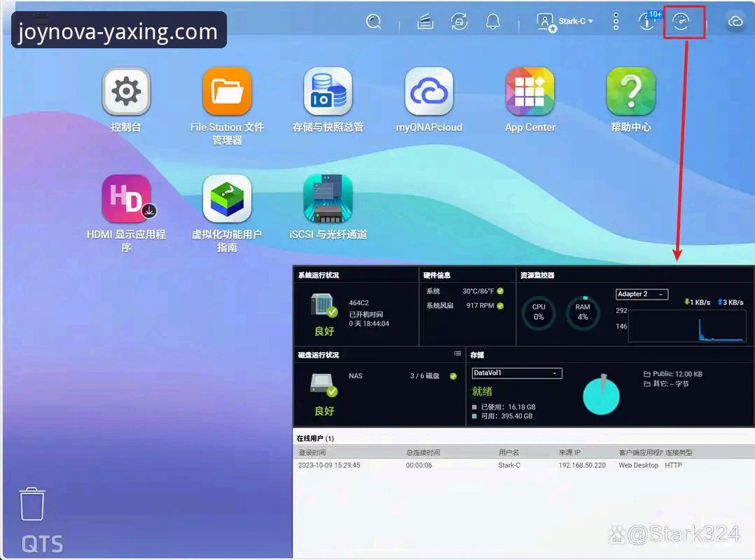This screenshot has height=560, width=755.
Task: Click the 其它 folder entry
Action: 667,384
